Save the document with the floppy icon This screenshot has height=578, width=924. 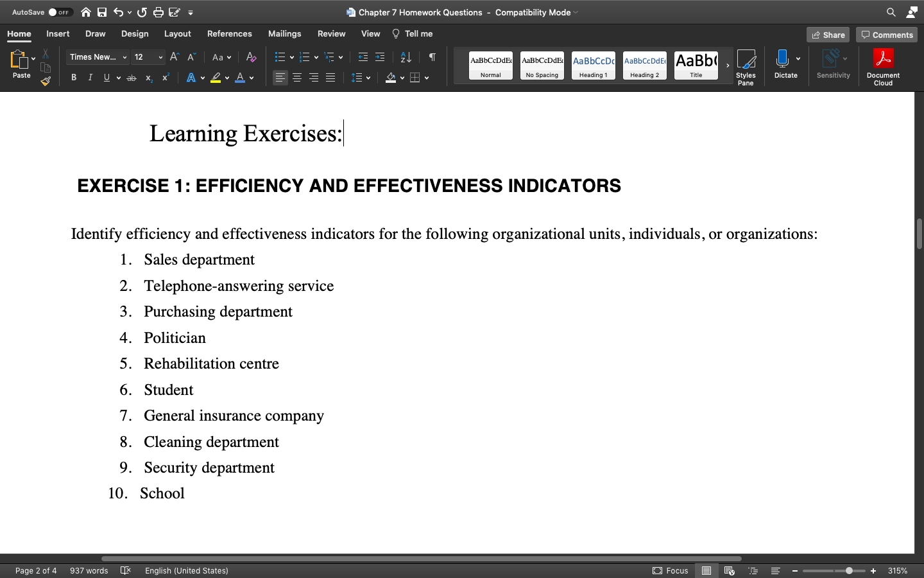tap(102, 12)
